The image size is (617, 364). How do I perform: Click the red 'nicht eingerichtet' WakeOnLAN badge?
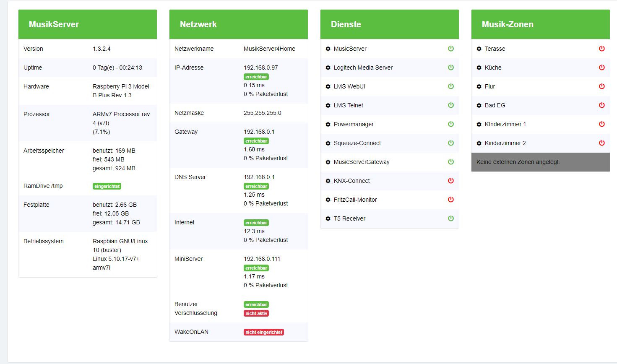(x=264, y=332)
